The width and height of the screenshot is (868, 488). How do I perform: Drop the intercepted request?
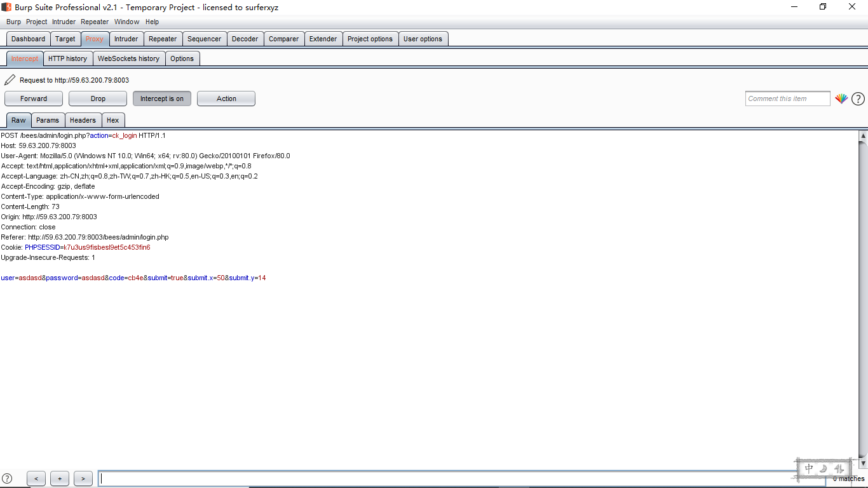(x=98, y=98)
